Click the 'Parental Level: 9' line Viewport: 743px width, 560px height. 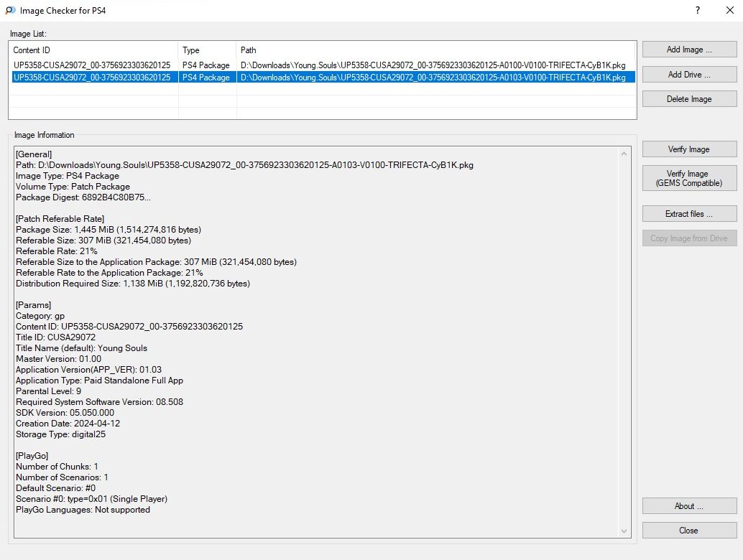48,391
